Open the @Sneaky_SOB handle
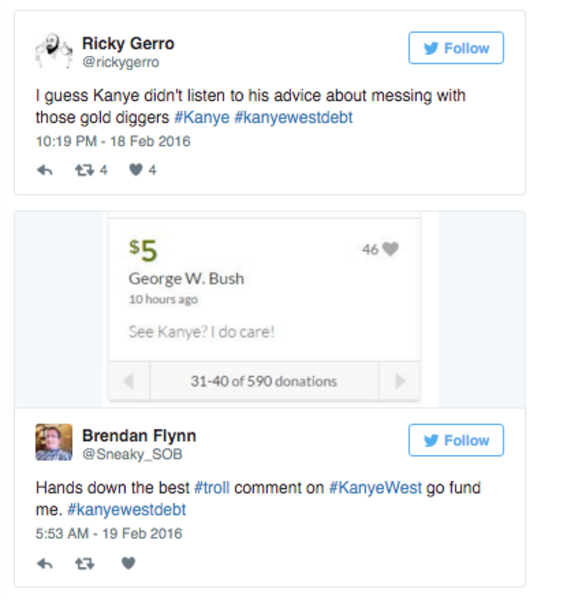567x600 pixels. (132, 454)
